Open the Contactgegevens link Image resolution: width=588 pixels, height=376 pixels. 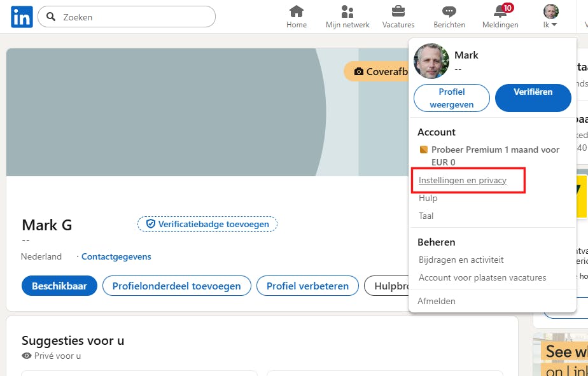[x=116, y=257]
